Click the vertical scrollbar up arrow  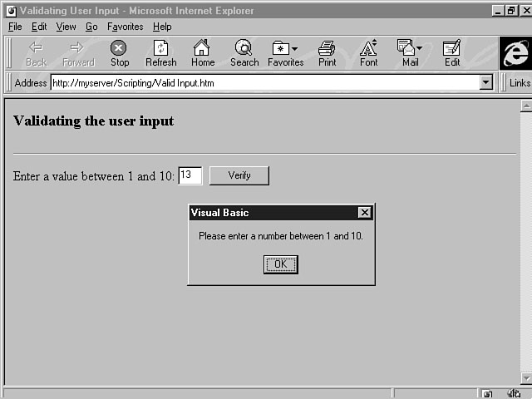point(525,106)
